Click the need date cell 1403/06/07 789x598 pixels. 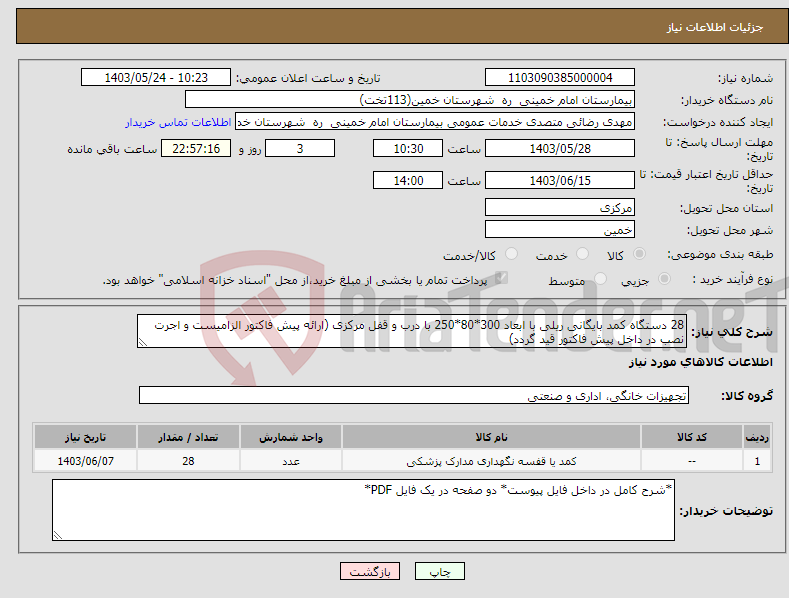[86, 461]
